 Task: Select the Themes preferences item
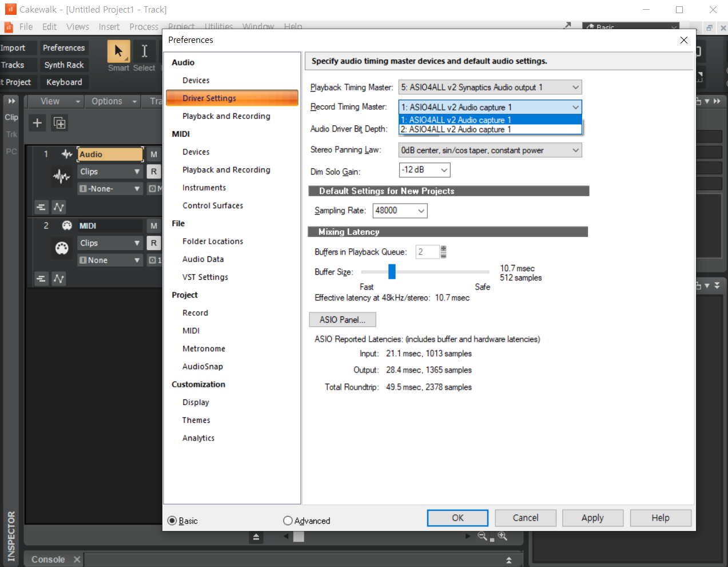click(196, 420)
